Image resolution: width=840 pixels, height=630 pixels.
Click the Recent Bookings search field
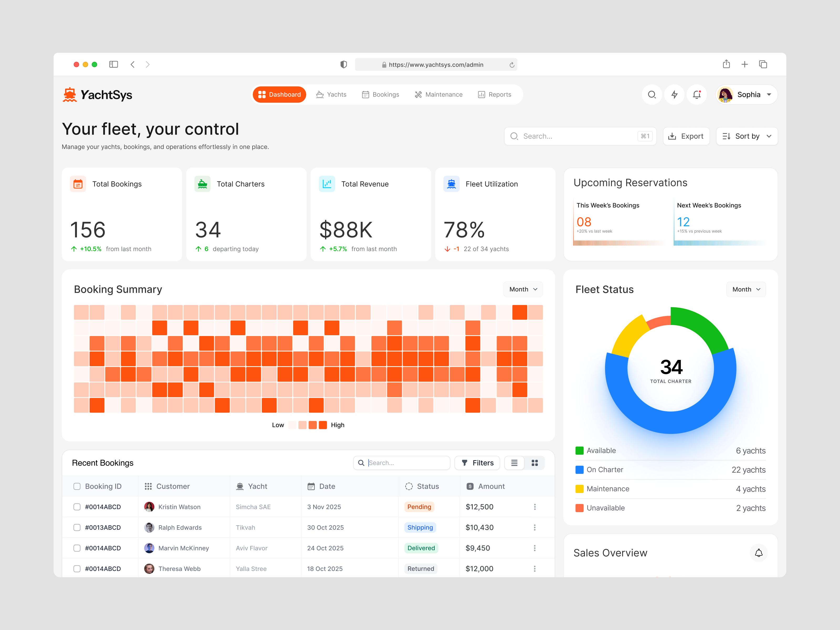coord(402,463)
